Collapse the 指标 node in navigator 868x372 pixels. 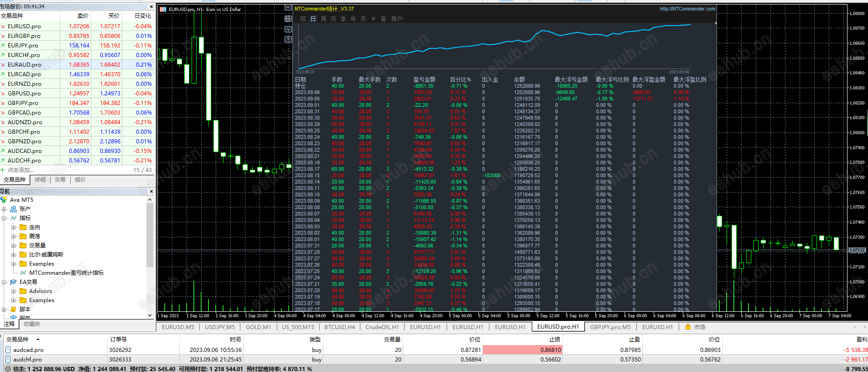(x=4, y=218)
